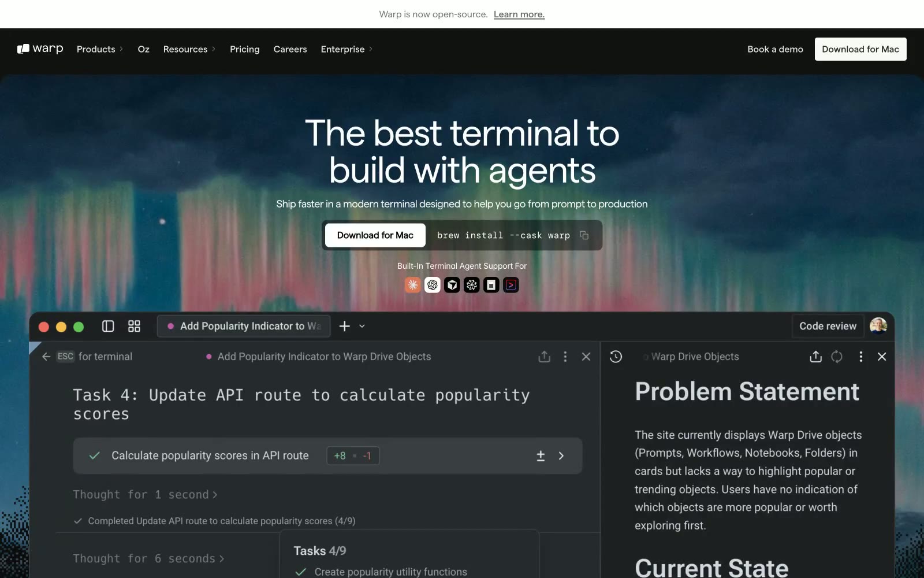Click Download for Mac in navbar
This screenshot has height=578, width=924.
coord(860,49)
